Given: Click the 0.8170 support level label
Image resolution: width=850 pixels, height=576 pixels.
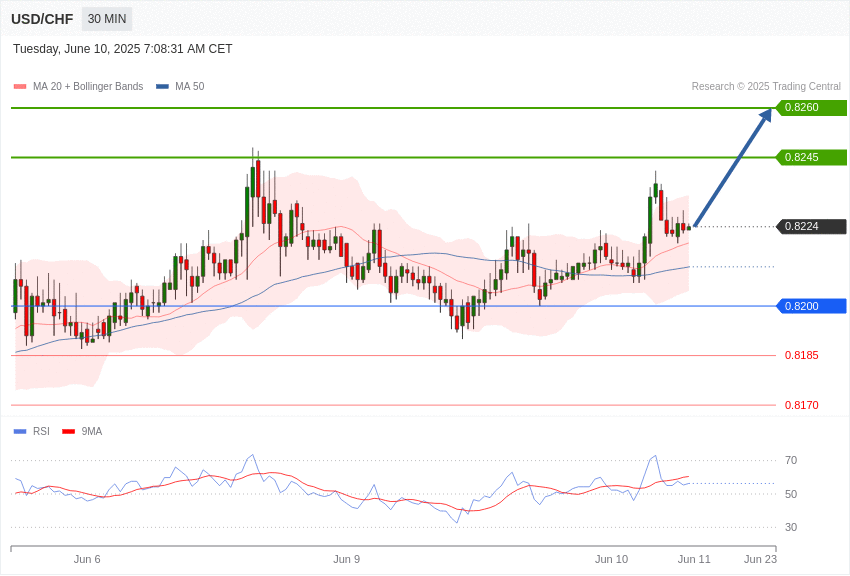Looking at the screenshot, I should 802,405.
